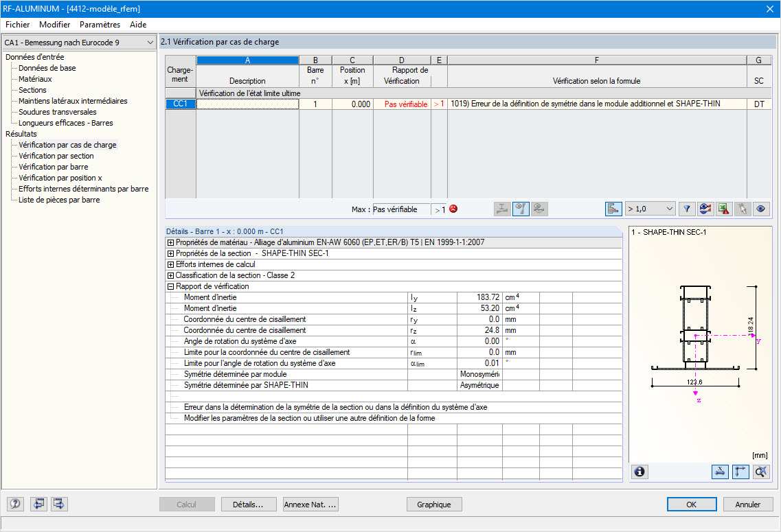Open the Paramètres menu
Viewport: 781px width, 532px height.
[x=100, y=25]
